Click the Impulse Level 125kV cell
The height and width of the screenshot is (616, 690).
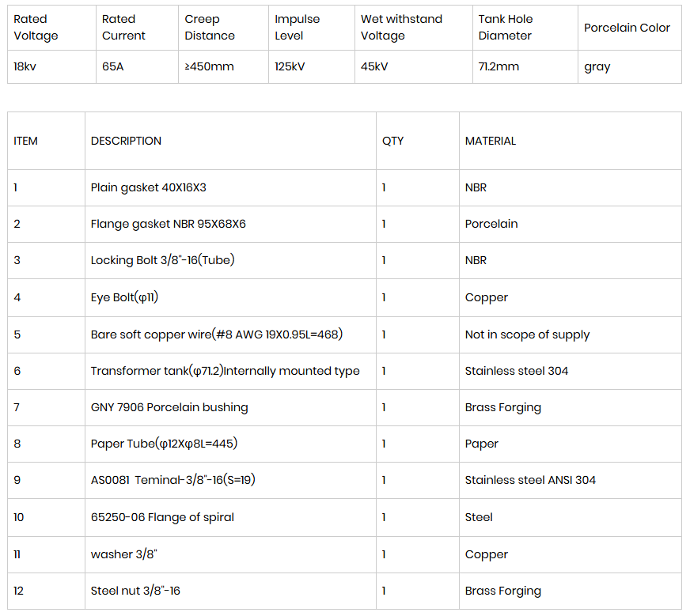(x=312, y=66)
